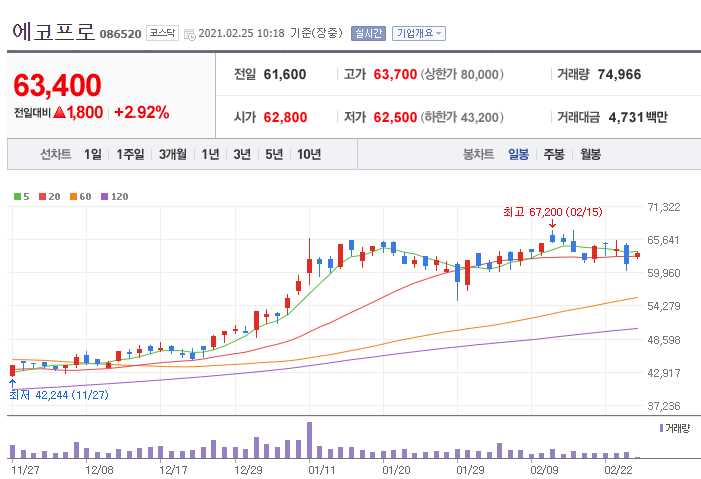Image resolution: width=701 pixels, height=479 pixels.
Task: Switch to 일봉 daily candle chart
Action: click(518, 154)
